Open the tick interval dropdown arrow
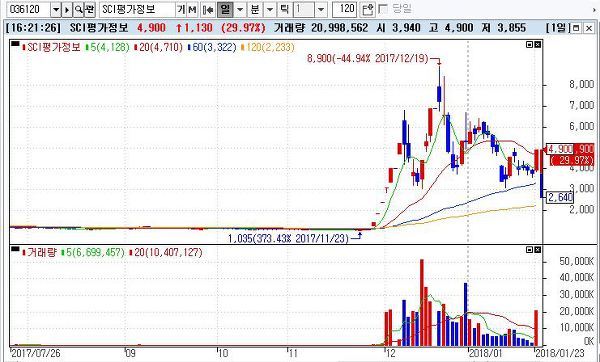Viewport: 600px width, 362px height. tap(321, 9)
